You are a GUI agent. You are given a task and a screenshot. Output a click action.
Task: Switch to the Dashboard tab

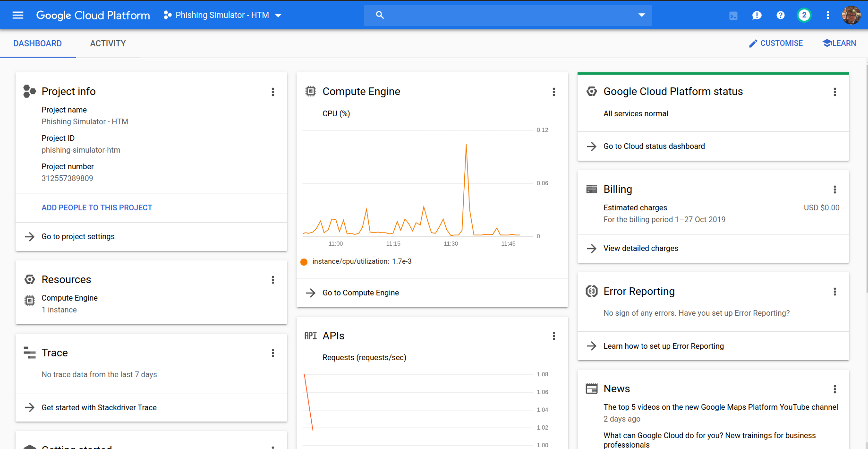[x=38, y=43]
